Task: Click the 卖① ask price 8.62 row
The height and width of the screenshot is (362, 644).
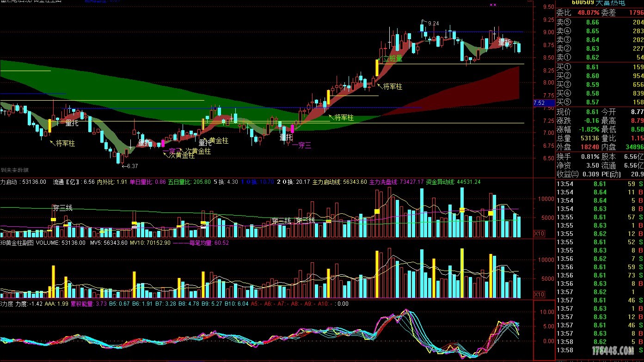Action: pos(599,57)
